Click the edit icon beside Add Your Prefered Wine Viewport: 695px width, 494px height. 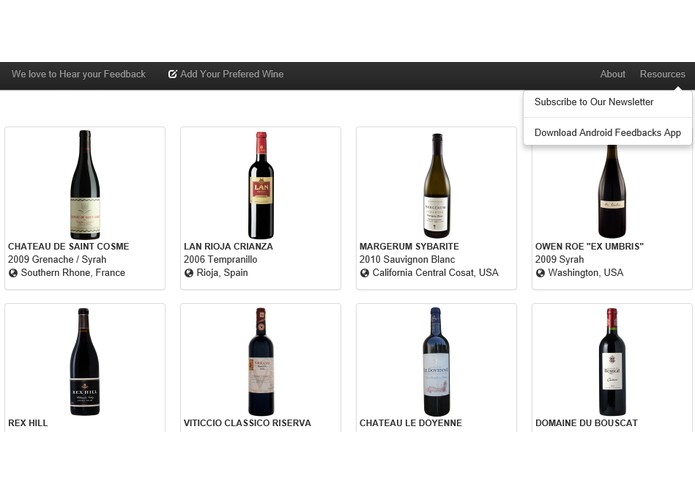pos(172,74)
